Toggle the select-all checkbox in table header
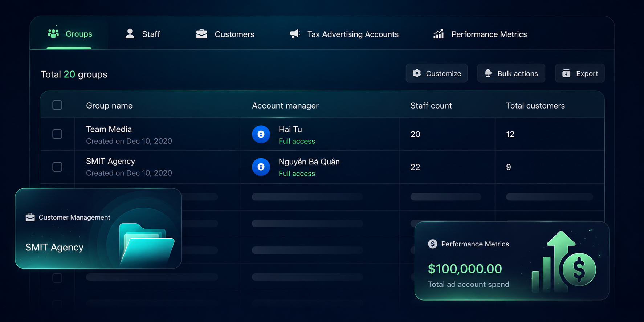Image resolution: width=644 pixels, height=322 pixels. click(x=57, y=105)
